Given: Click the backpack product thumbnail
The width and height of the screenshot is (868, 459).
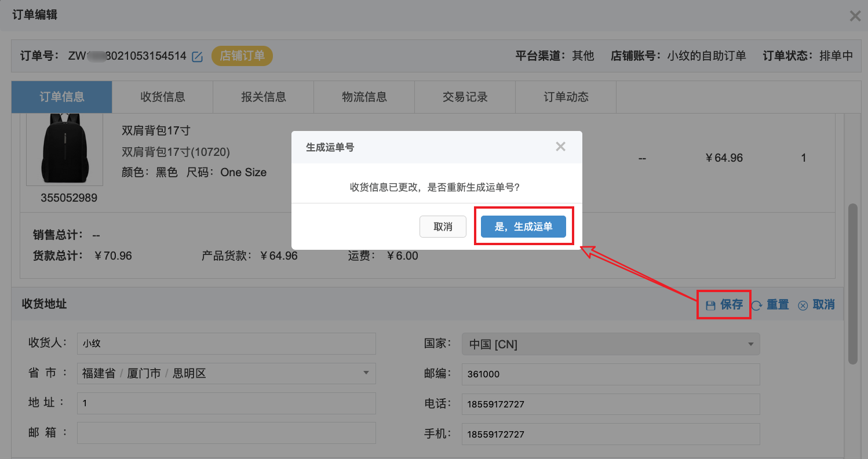Looking at the screenshot, I should (x=64, y=148).
